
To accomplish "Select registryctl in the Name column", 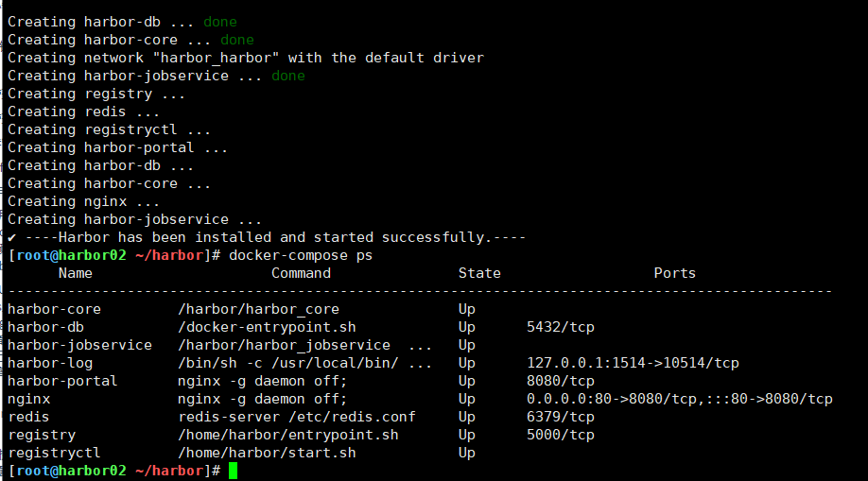I will tap(54, 453).
